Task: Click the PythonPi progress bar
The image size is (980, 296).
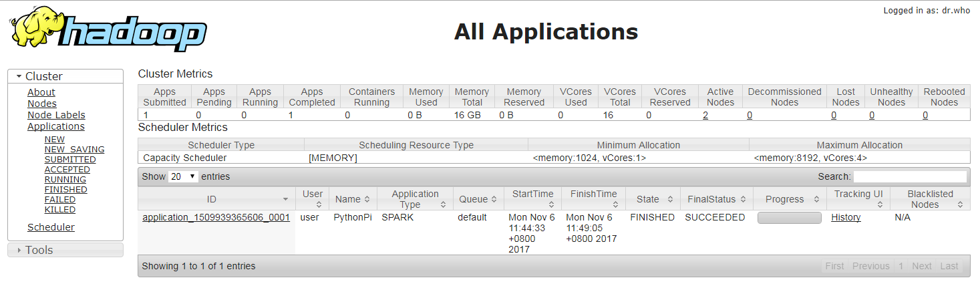Action: [790, 218]
